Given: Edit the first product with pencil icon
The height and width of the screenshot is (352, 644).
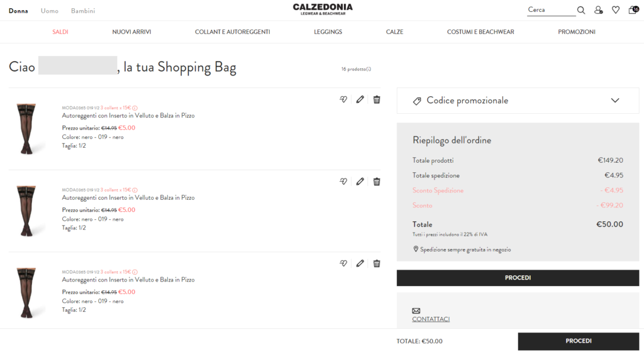Looking at the screenshot, I should pyautogui.click(x=360, y=99).
